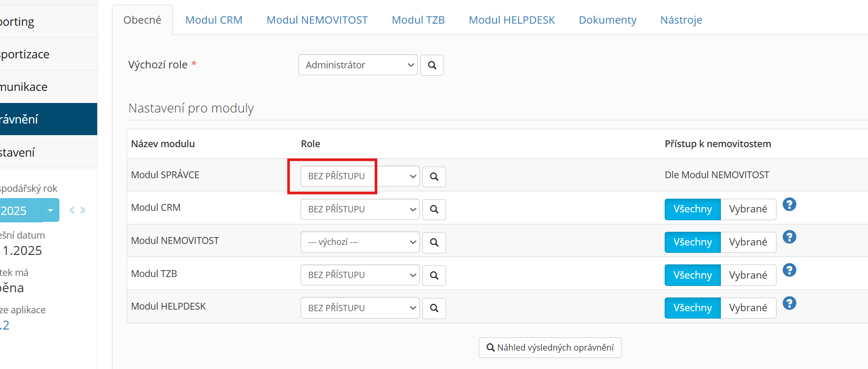The height and width of the screenshot is (369, 868).
Task: Open --- výchozí --- dropdown for Modul NEMOVITOST
Action: [360, 242]
